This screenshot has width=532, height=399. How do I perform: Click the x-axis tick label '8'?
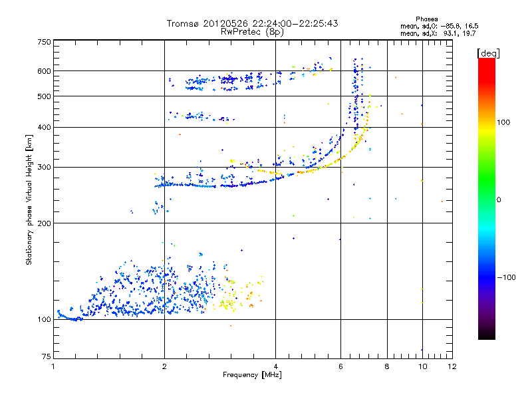[387, 366]
